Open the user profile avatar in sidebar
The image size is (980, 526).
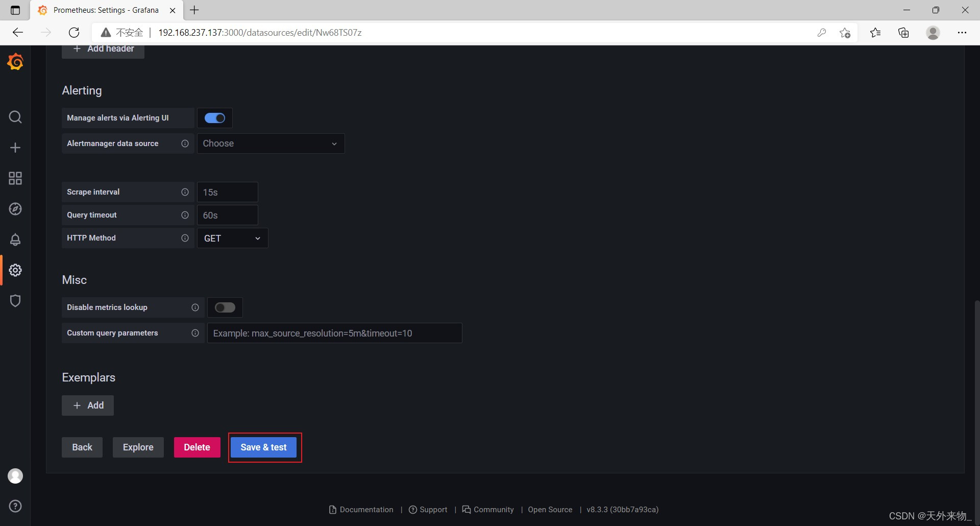[x=15, y=476]
